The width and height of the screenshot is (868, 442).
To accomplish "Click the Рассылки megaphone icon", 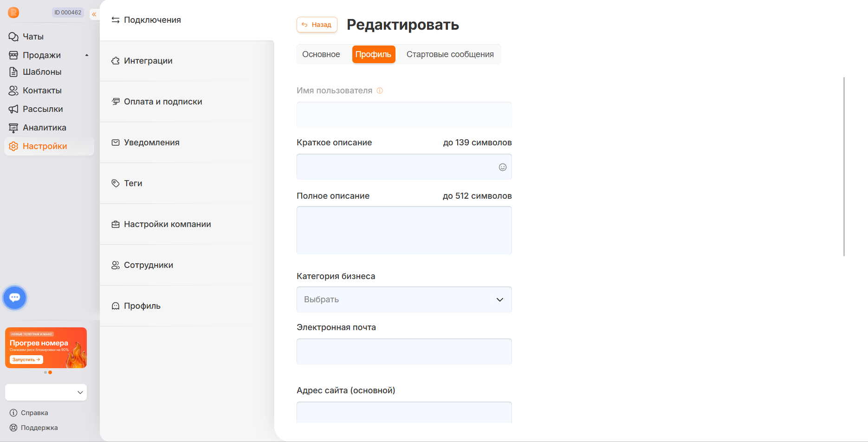I will click(13, 109).
